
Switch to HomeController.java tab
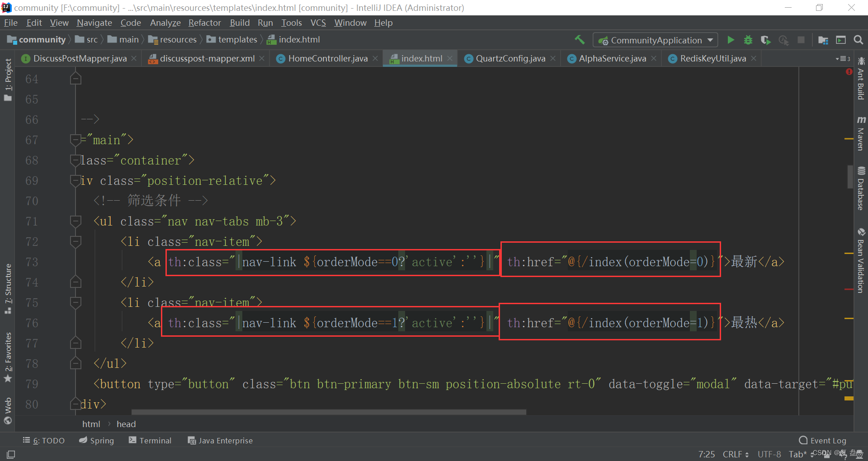tap(327, 58)
